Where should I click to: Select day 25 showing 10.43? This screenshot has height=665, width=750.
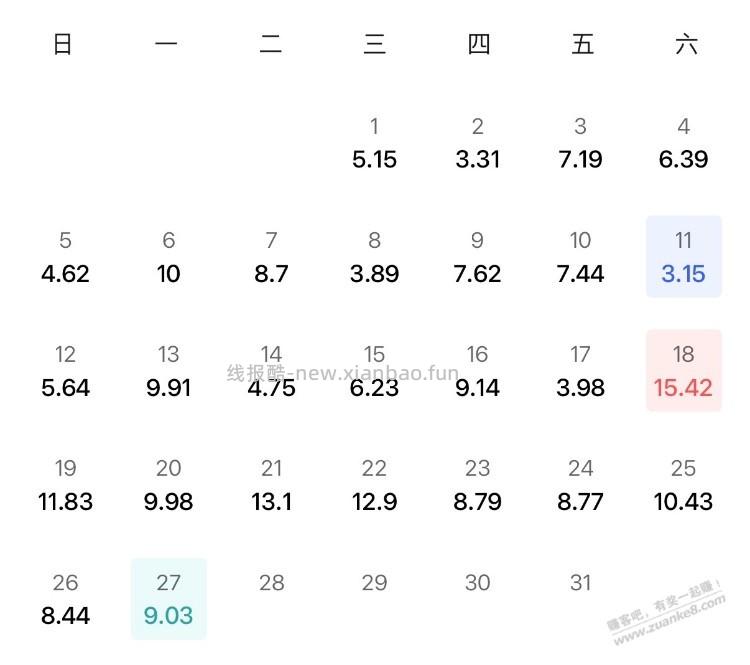click(684, 485)
